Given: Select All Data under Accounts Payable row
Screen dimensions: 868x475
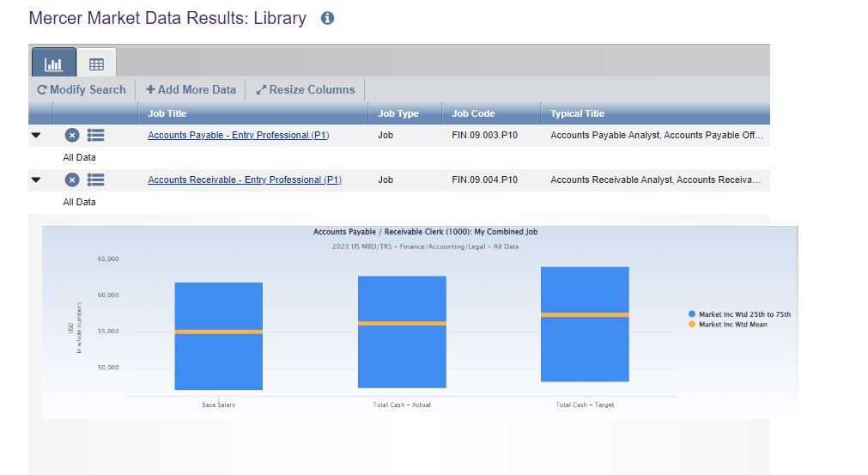Looking at the screenshot, I should (79, 158).
